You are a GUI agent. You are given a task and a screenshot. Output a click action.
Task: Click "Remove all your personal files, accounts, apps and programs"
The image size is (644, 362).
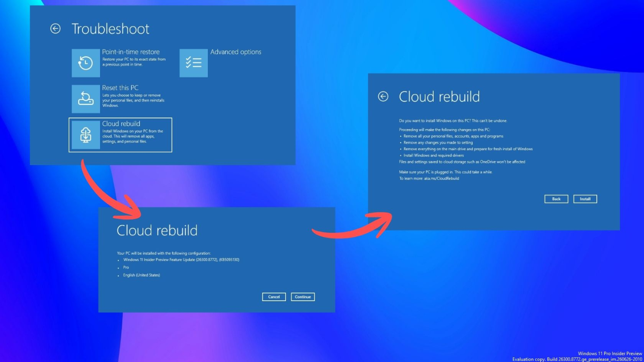pyautogui.click(x=453, y=136)
